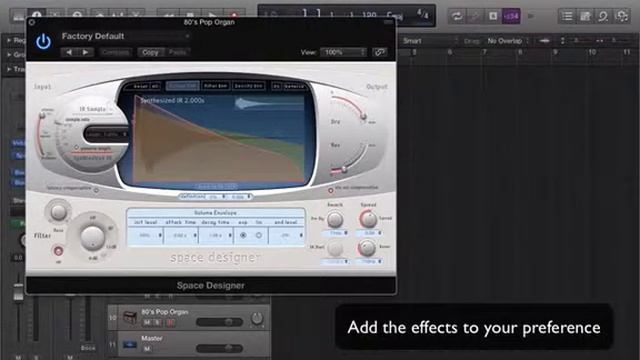Click the Compare button in plugin header
This screenshot has height=360, width=640.
(x=115, y=52)
